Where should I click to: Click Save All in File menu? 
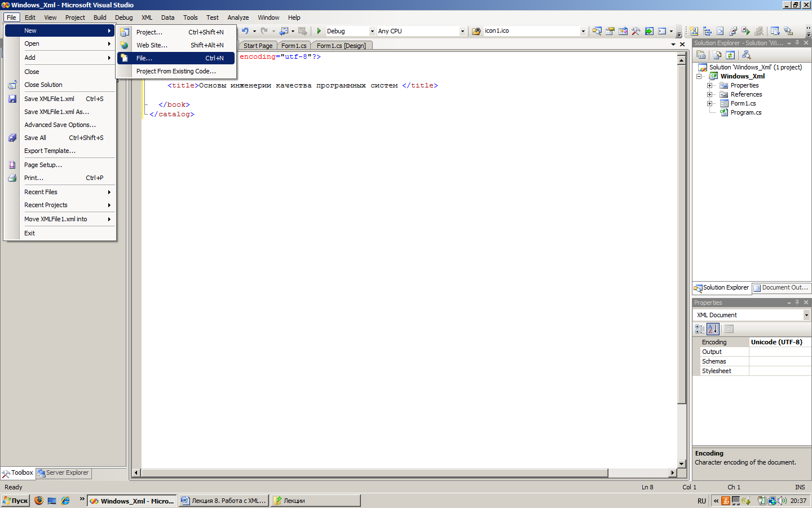[60, 138]
